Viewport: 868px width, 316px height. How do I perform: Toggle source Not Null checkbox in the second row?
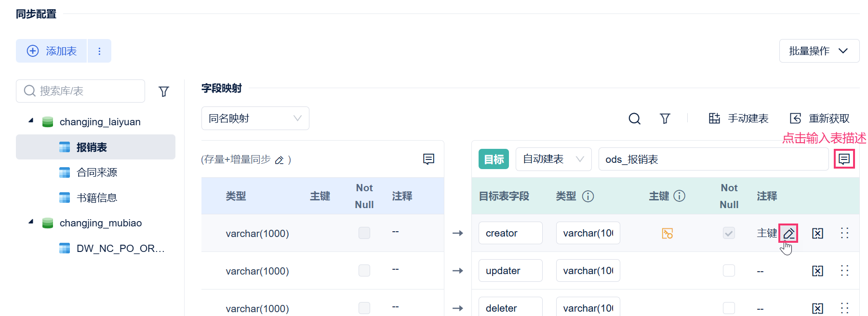(364, 271)
